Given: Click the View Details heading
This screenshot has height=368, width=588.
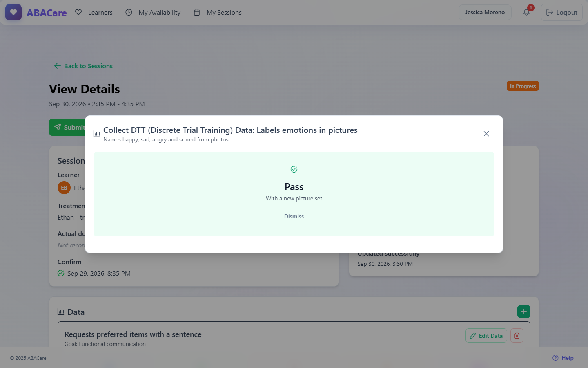Looking at the screenshot, I should [85, 89].
